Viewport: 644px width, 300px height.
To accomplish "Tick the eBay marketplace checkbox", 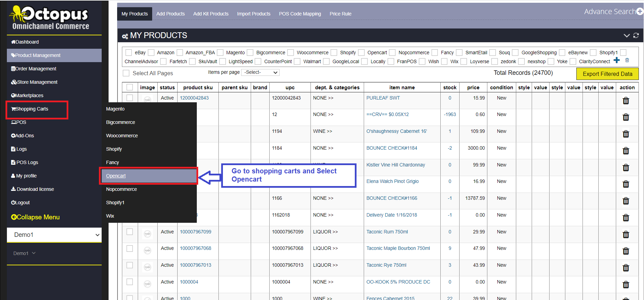I will (129, 53).
